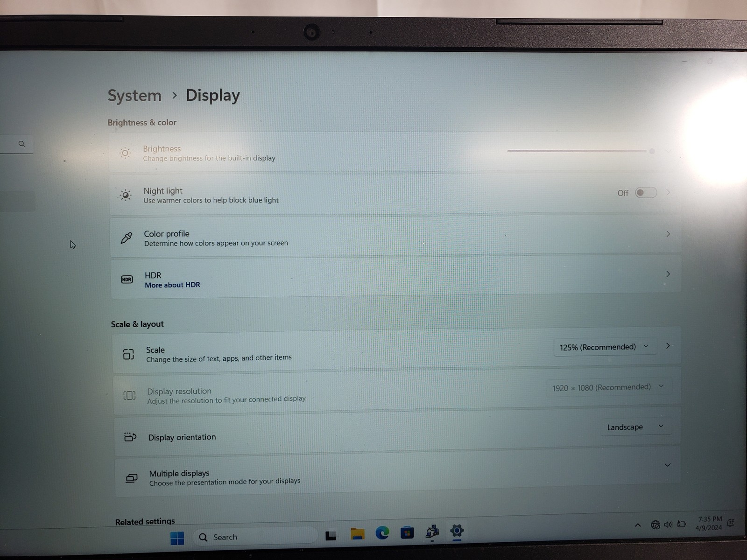Open File Explorer from the taskbar
The width and height of the screenshot is (747, 560).
click(357, 534)
